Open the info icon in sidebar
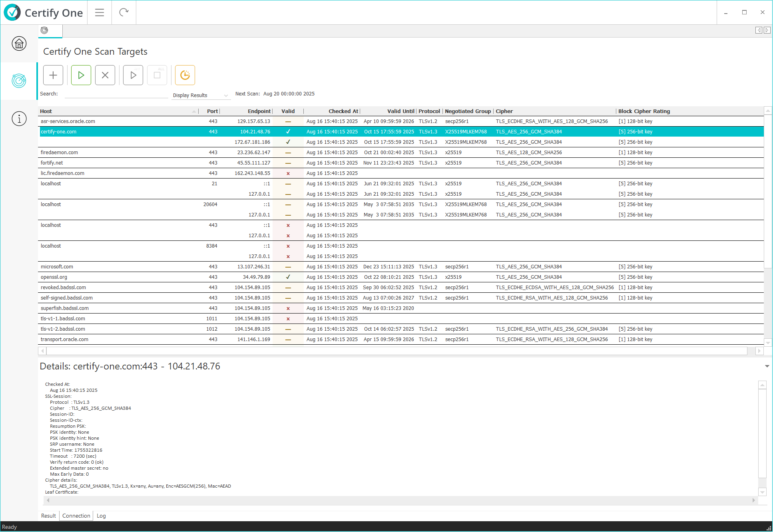This screenshot has width=773, height=532. pos(19,119)
